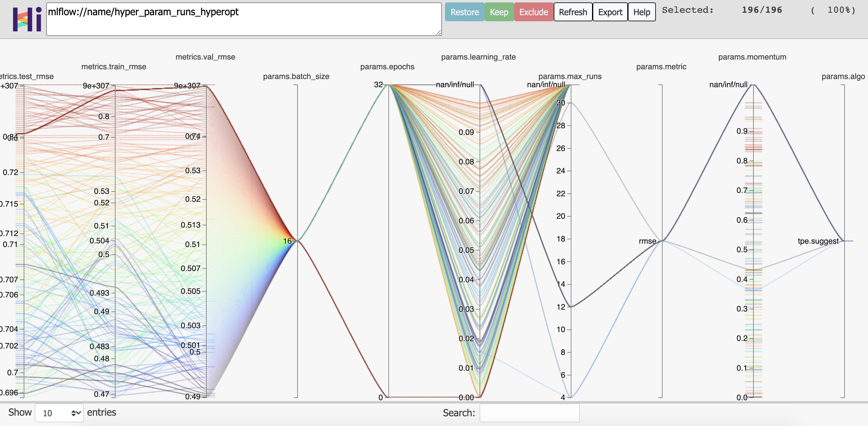Click the tpe.suggest tick on params.algo axis
The height and width of the screenshot is (426, 868).
818,241
